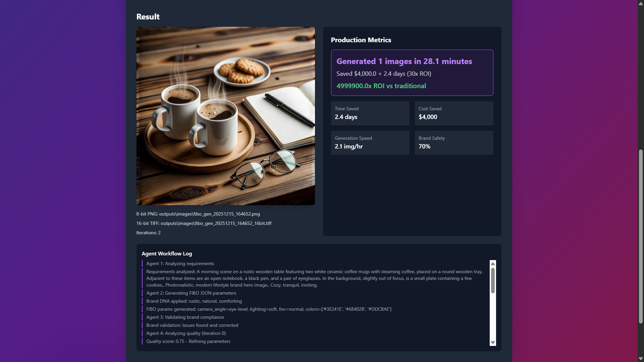Viewport: 644px width, 362px height.
Task: Click the 4999900.0x ROI highlight text
Action: click(x=381, y=86)
